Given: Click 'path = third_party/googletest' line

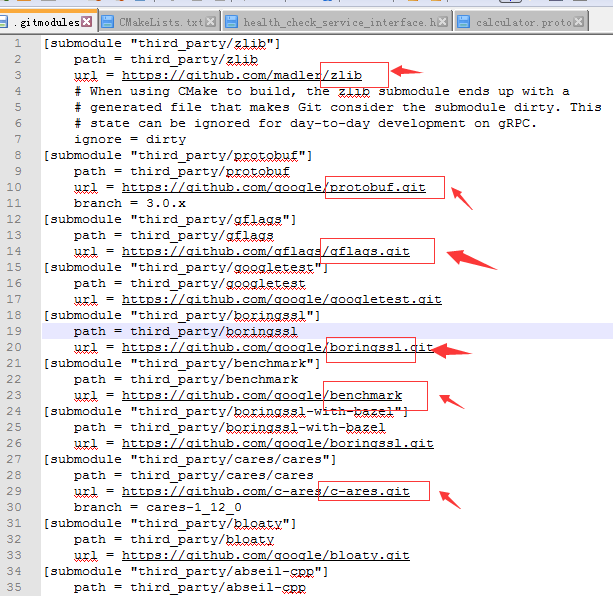Looking at the screenshot, I should point(190,283).
